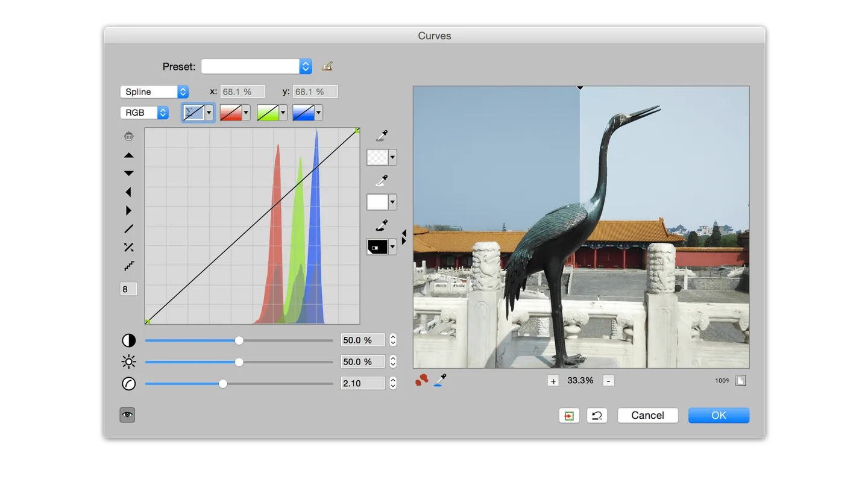The width and height of the screenshot is (868, 482).
Task: Click the contrast slider handle
Action: 239,340
